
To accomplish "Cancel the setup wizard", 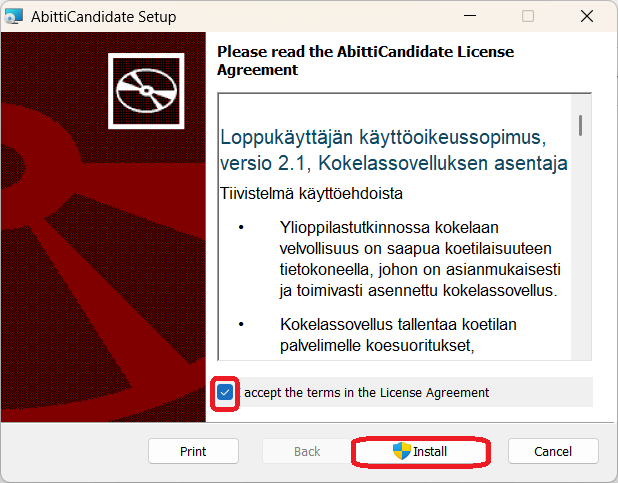I will pyautogui.click(x=552, y=451).
